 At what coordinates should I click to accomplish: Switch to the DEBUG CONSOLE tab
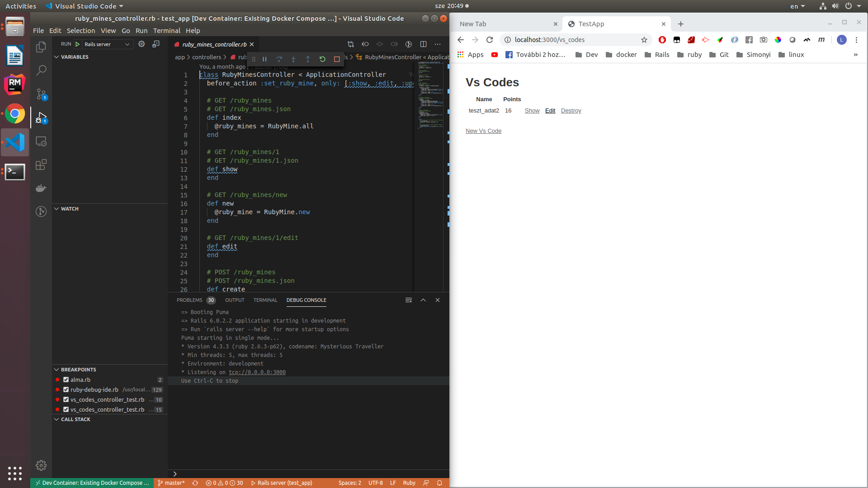point(307,300)
